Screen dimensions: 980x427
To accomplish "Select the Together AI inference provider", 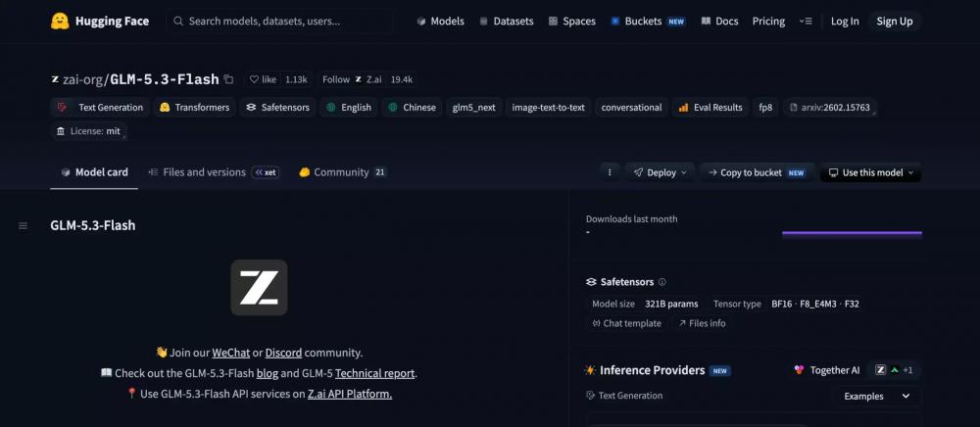I will point(827,370).
